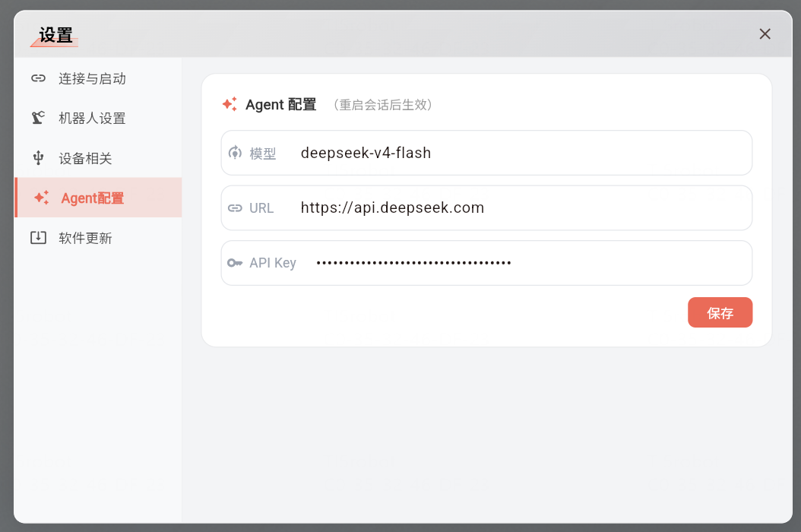Viewport: 801px width, 532px height.
Task: Click the 设置 dialog title
Action: [x=56, y=35]
